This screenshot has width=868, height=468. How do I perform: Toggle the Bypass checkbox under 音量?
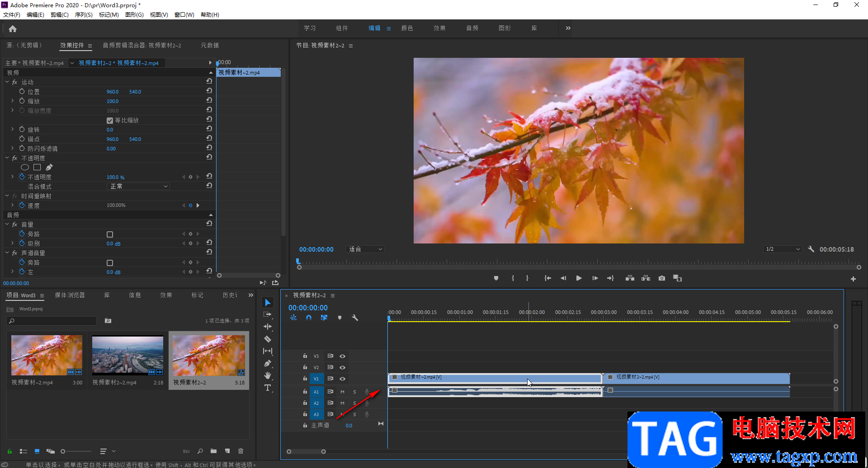pos(109,234)
